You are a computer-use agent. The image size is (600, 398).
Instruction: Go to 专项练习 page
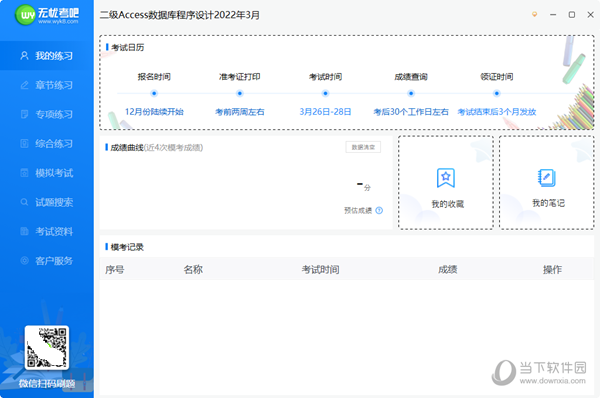pyautogui.click(x=47, y=114)
